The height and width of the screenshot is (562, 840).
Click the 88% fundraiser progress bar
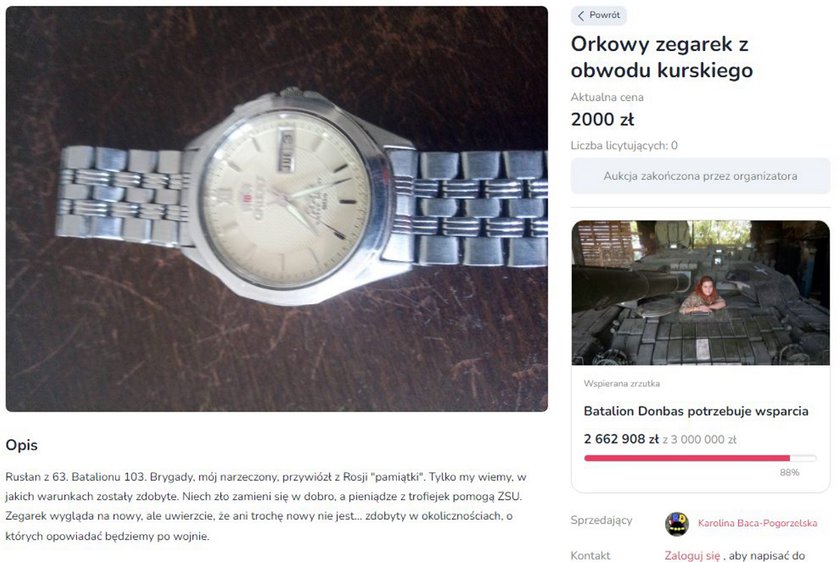click(700, 458)
